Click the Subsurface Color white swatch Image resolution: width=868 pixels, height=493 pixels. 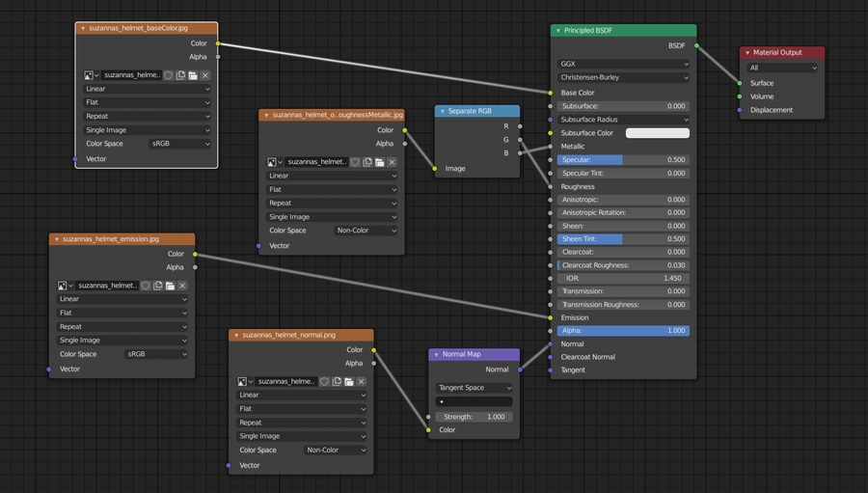click(x=658, y=133)
